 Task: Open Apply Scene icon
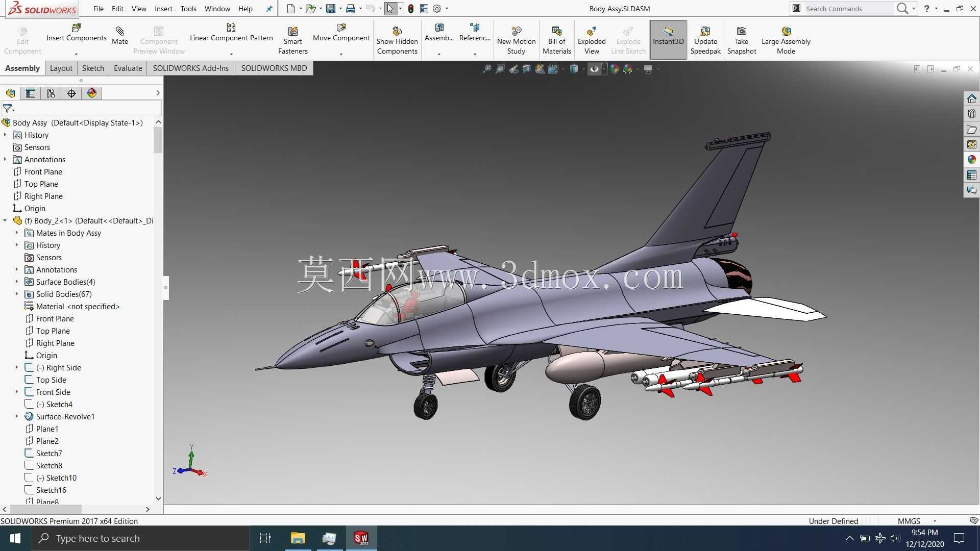point(628,69)
